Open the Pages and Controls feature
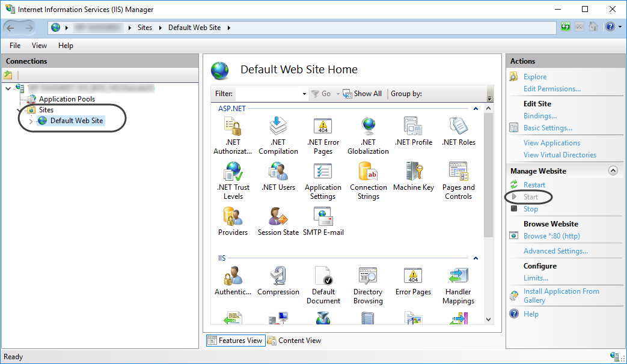This screenshot has width=627, height=364. pyautogui.click(x=459, y=181)
